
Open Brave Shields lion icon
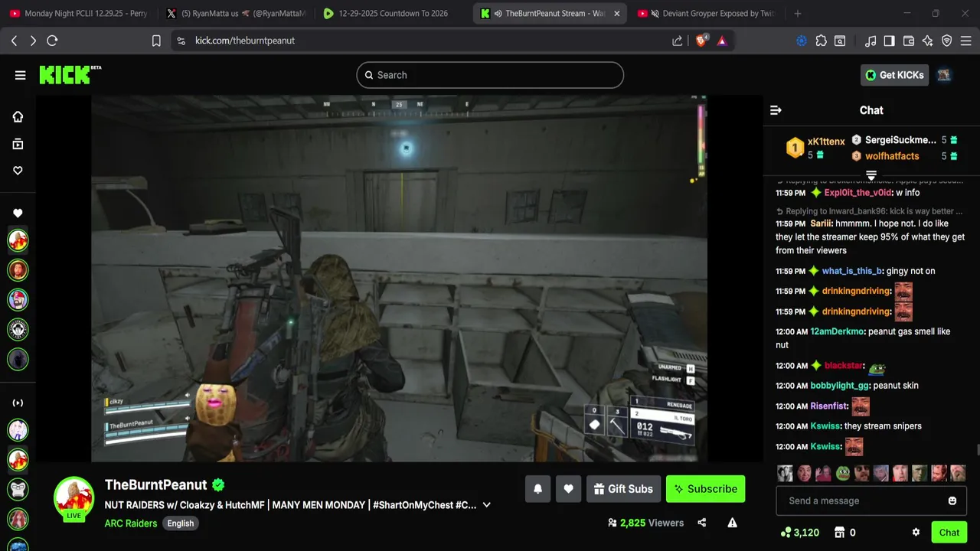(x=701, y=41)
